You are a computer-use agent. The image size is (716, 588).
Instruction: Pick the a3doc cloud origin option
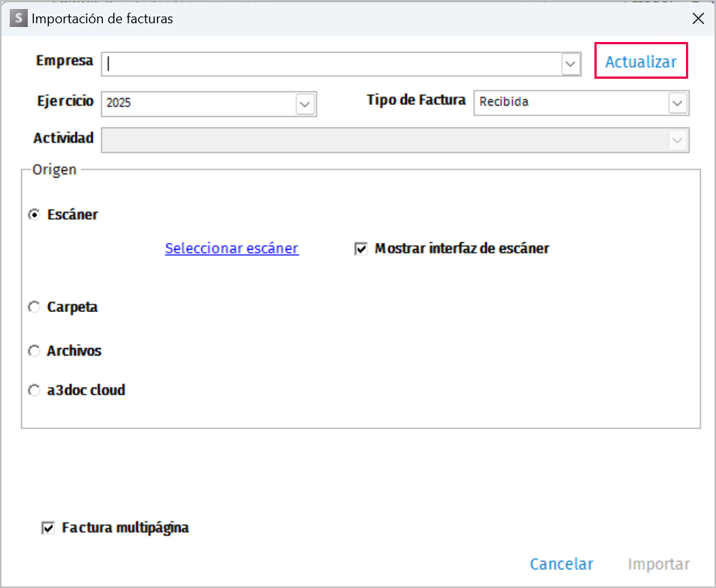click(x=34, y=391)
